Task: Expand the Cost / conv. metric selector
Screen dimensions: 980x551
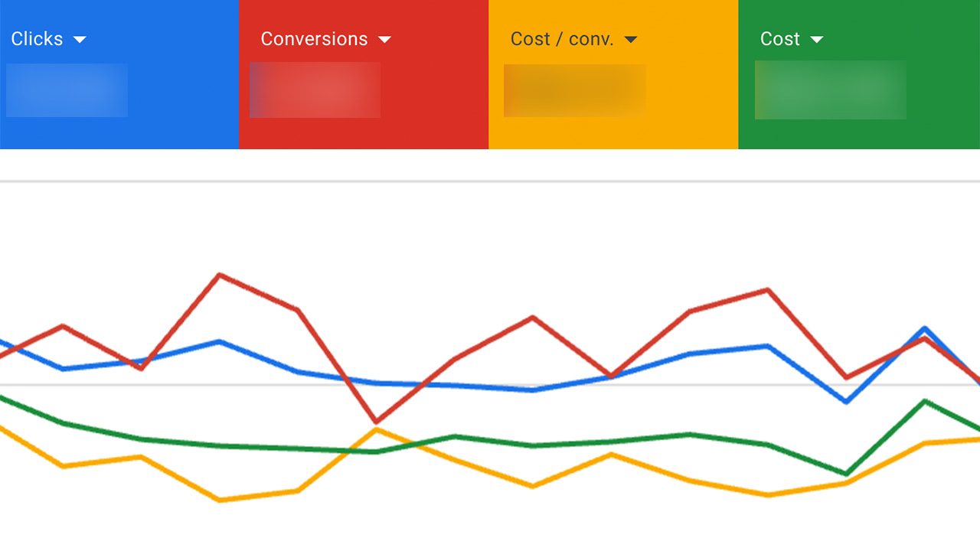Action: [631, 39]
